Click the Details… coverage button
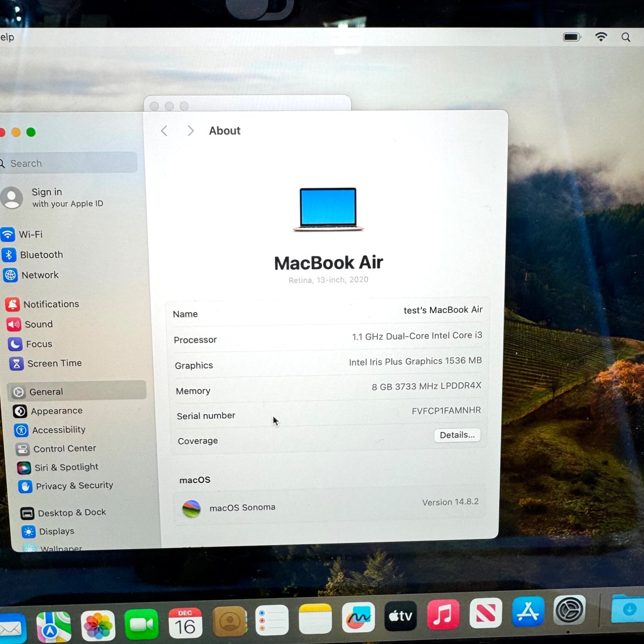644x644 pixels. tap(457, 435)
